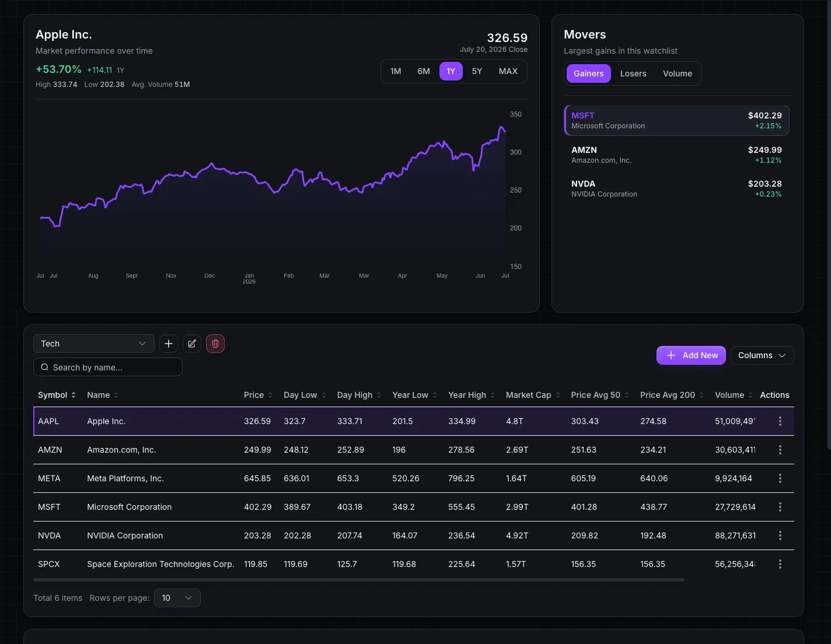Viewport: 831px width, 644px height.
Task: Click the Actions column header
Action: pos(774,395)
